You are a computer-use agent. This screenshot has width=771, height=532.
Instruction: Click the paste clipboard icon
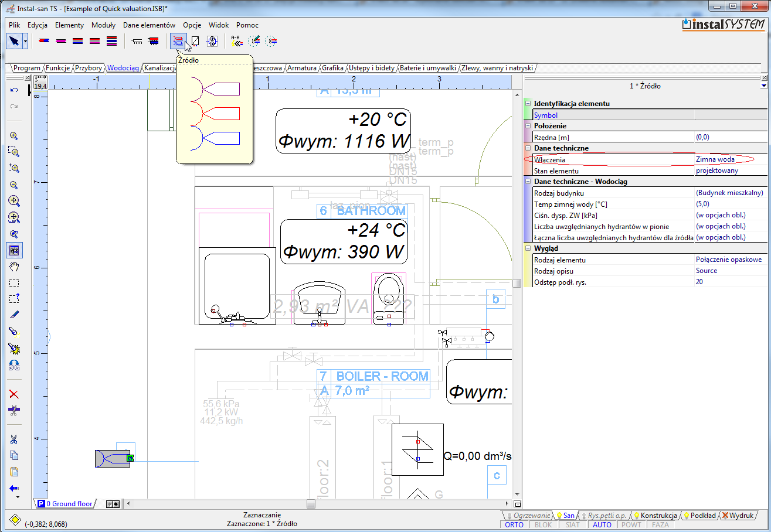coord(14,472)
